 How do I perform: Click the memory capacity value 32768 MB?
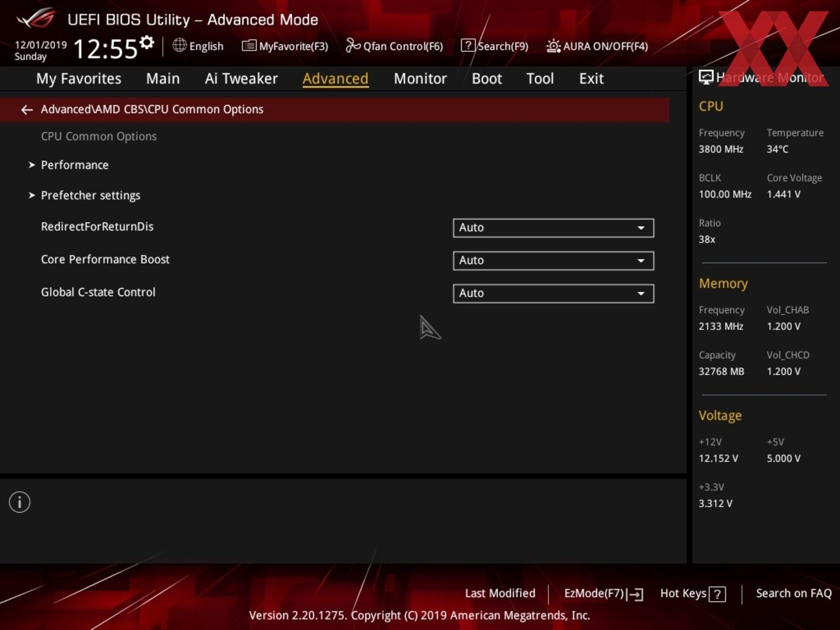pos(721,371)
